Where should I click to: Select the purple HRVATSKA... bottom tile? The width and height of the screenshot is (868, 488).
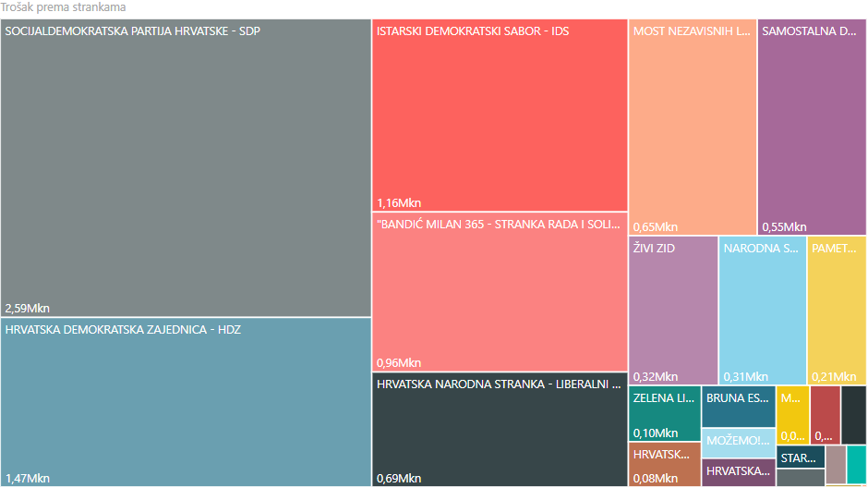739,472
